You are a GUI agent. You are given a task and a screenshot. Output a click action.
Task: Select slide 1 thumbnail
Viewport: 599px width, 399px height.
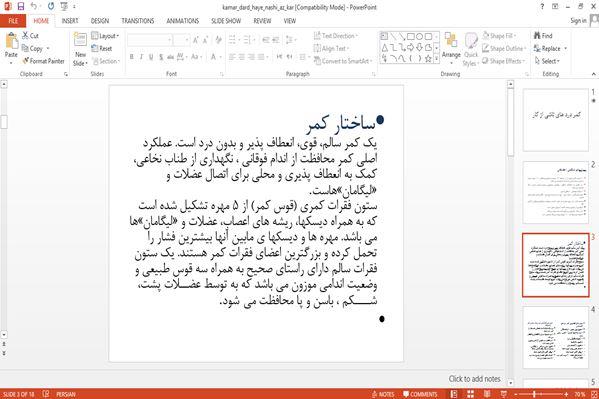coord(555,120)
